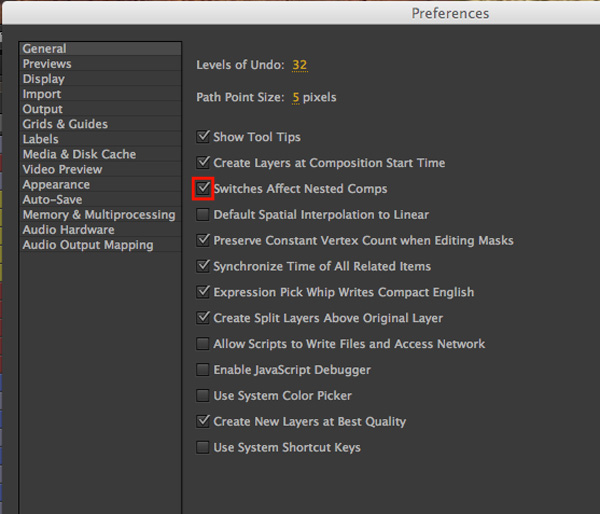Uncheck Show Tool Tips checkbox
Image resolution: width=600 pixels, height=514 pixels.
tap(202, 137)
